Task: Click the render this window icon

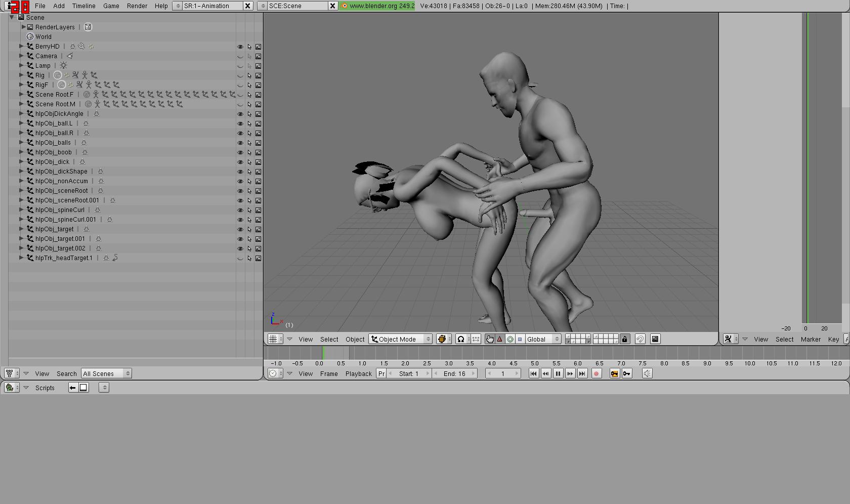Action: [x=655, y=339]
